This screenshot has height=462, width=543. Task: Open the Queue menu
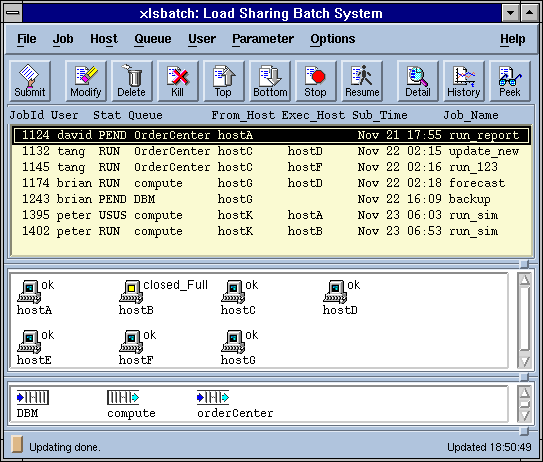coord(153,39)
